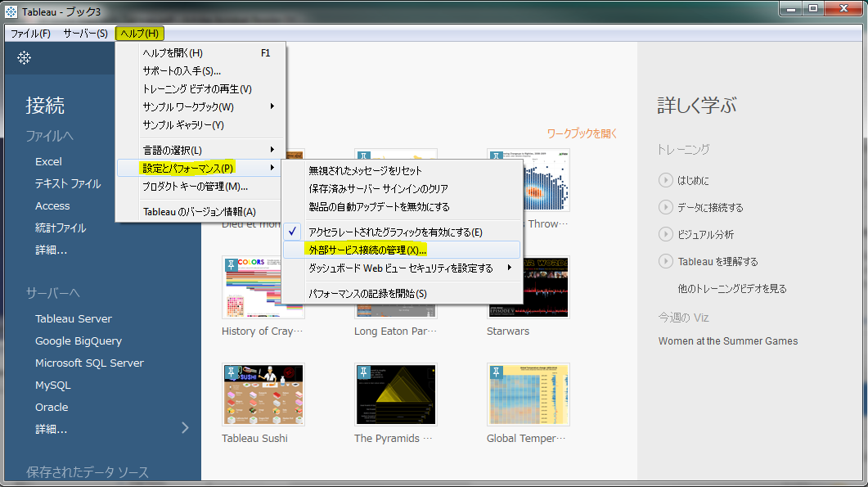Open the Global Temper workbook thumbnail
Viewport: 868px width, 487px height.
528,395
